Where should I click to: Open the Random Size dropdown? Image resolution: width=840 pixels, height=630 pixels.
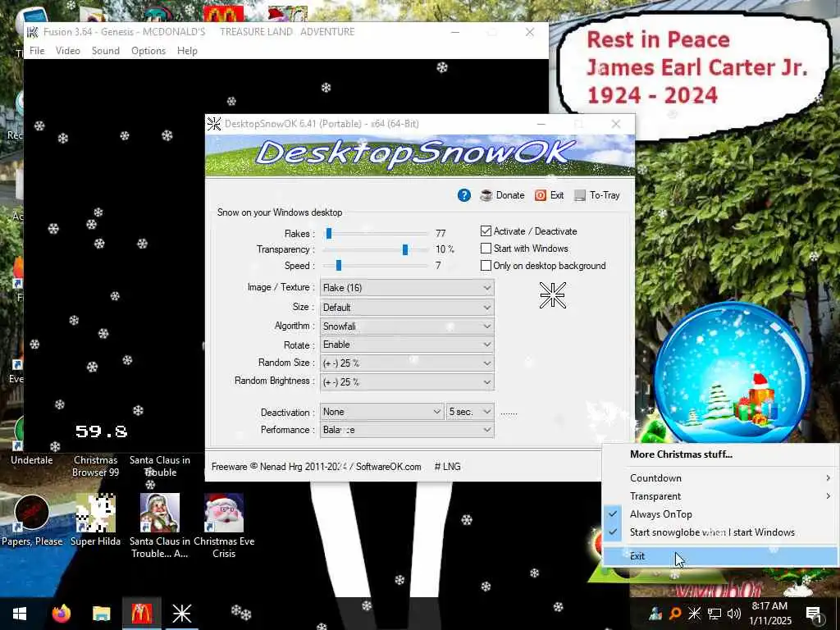(x=407, y=363)
